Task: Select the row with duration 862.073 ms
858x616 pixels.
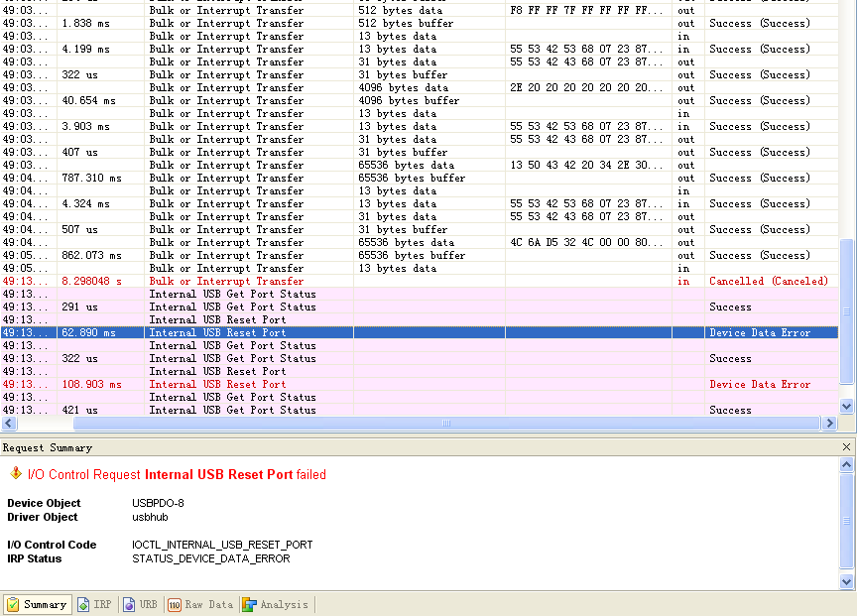Action: click(x=420, y=256)
